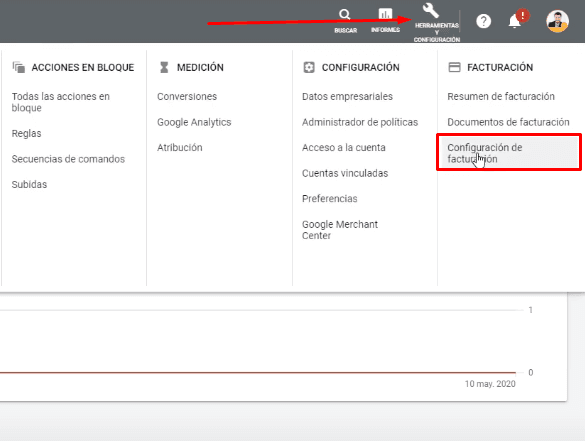Viewport: 585px width, 441px height.
Task: Click the Configuración gear icon
Action: [x=309, y=67]
